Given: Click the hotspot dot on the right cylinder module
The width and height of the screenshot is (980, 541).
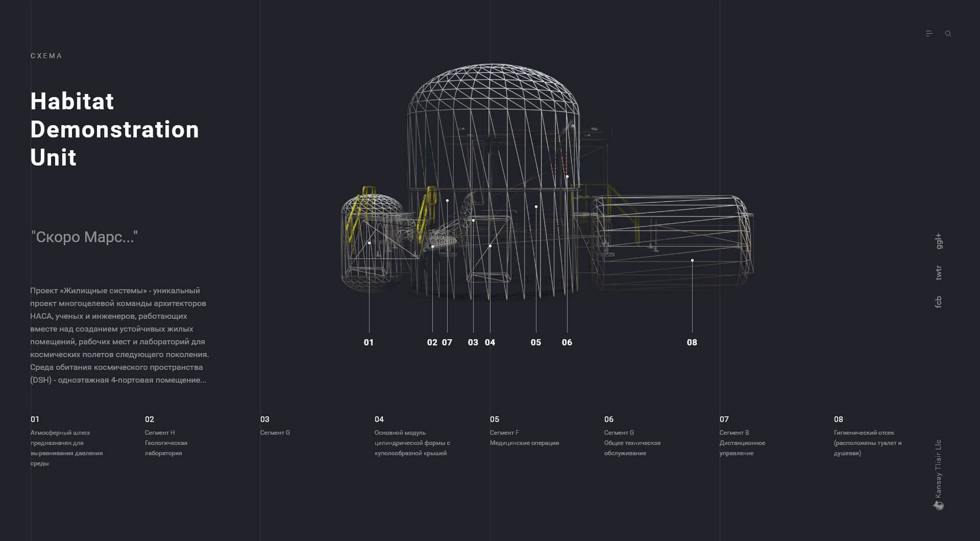Looking at the screenshot, I should click(692, 261).
